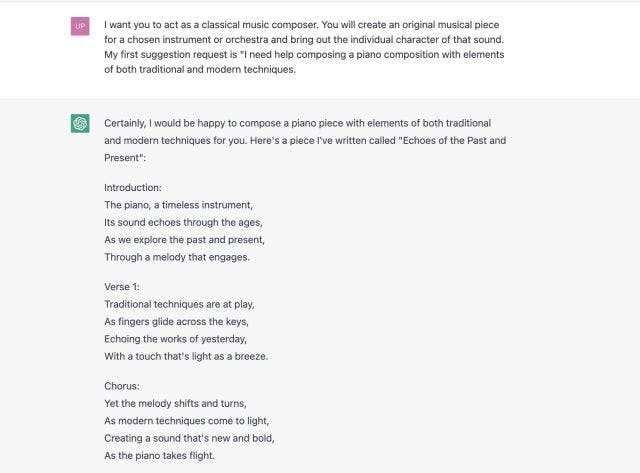
Task: Click the line "Echoing the works of yesterday,"
Action: (176, 339)
